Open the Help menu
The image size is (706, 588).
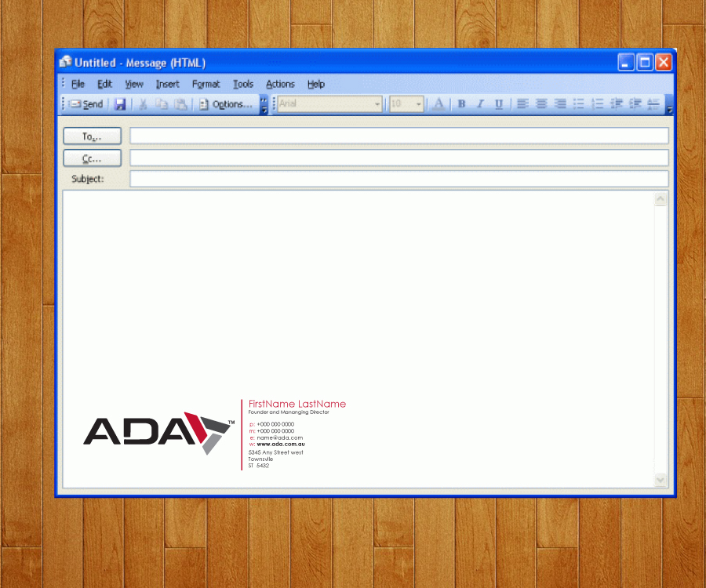316,84
